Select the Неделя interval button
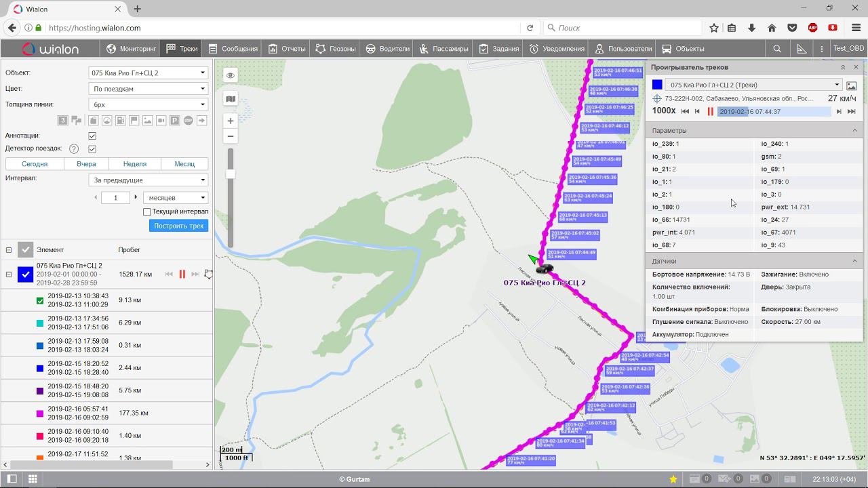868x488 pixels. coord(135,164)
